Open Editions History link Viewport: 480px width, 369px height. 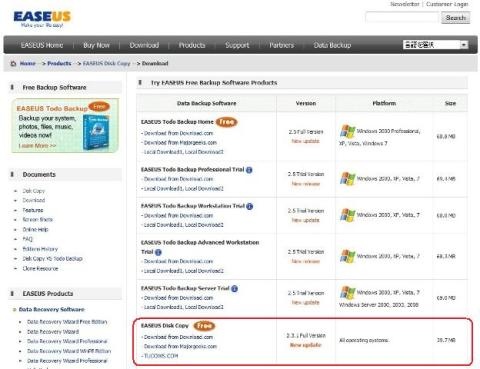(40, 249)
